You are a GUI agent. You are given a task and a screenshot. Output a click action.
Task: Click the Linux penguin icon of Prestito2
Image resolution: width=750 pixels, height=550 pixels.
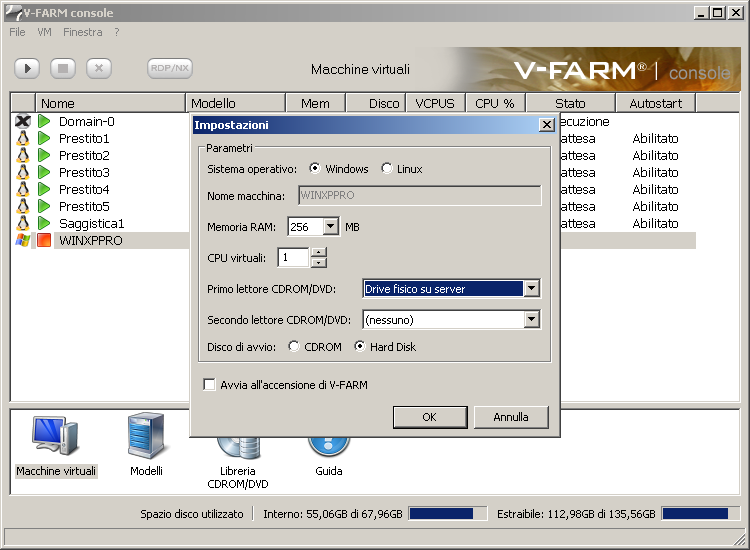point(22,155)
